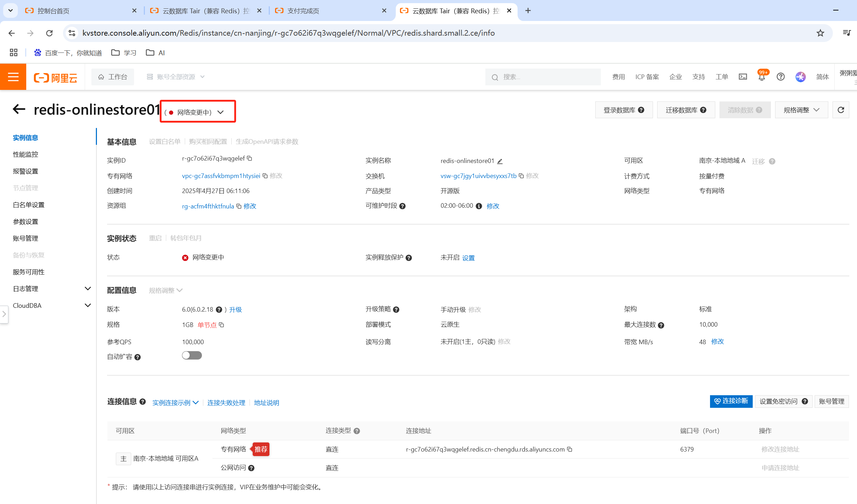Toggle the 自动扩容 switch
Screen dimensions: 857x504
coord(192,356)
